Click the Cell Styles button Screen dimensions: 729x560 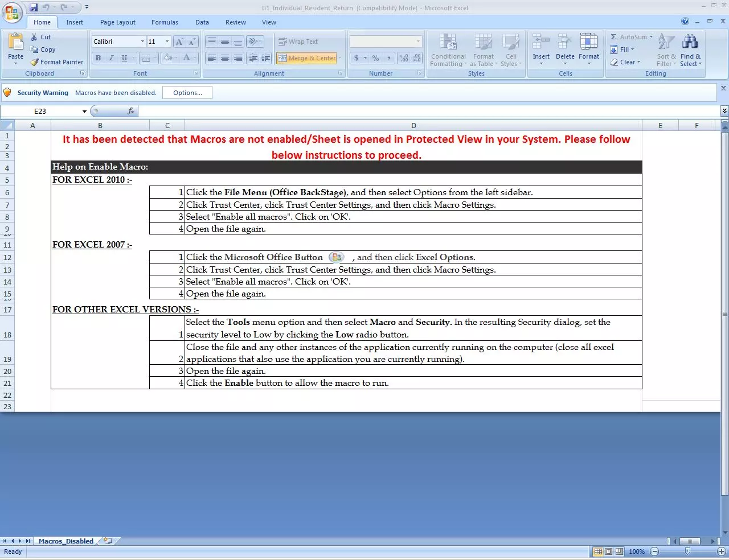(x=511, y=50)
